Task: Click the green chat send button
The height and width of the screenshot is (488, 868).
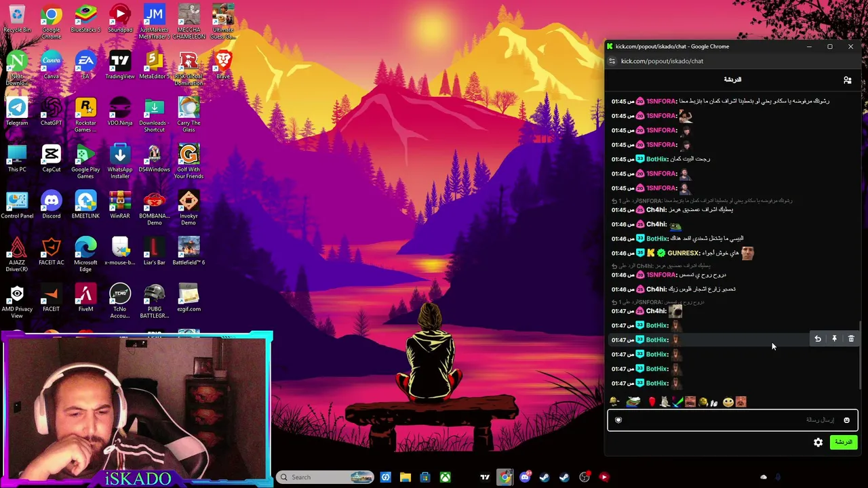Action: [x=844, y=443]
